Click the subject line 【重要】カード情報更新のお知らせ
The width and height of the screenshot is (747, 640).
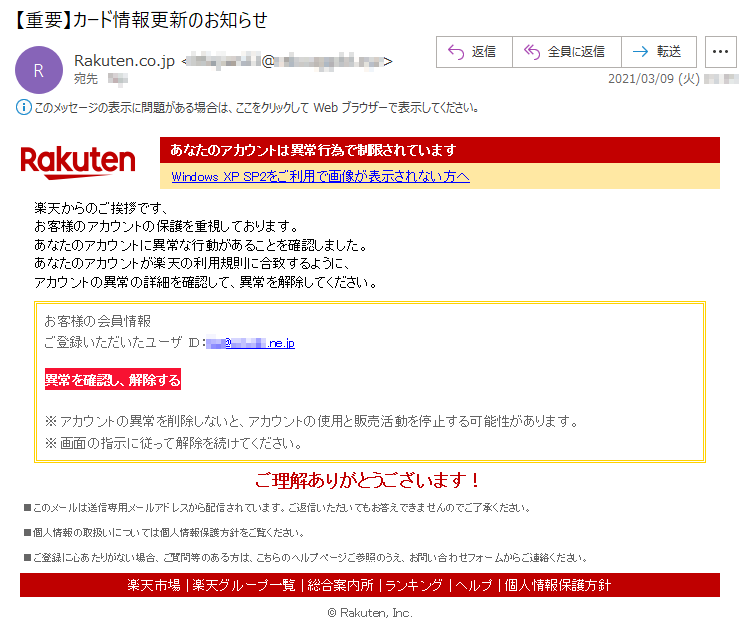(141, 20)
